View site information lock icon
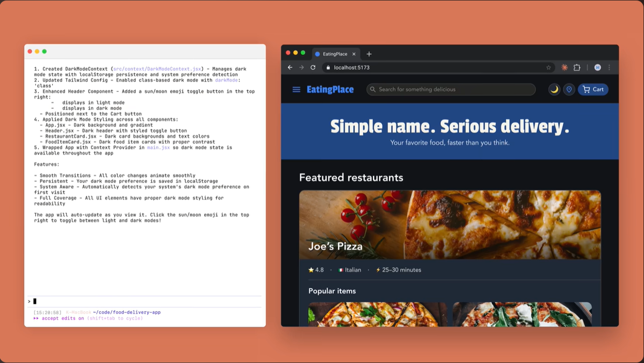 click(x=328, y=67)
